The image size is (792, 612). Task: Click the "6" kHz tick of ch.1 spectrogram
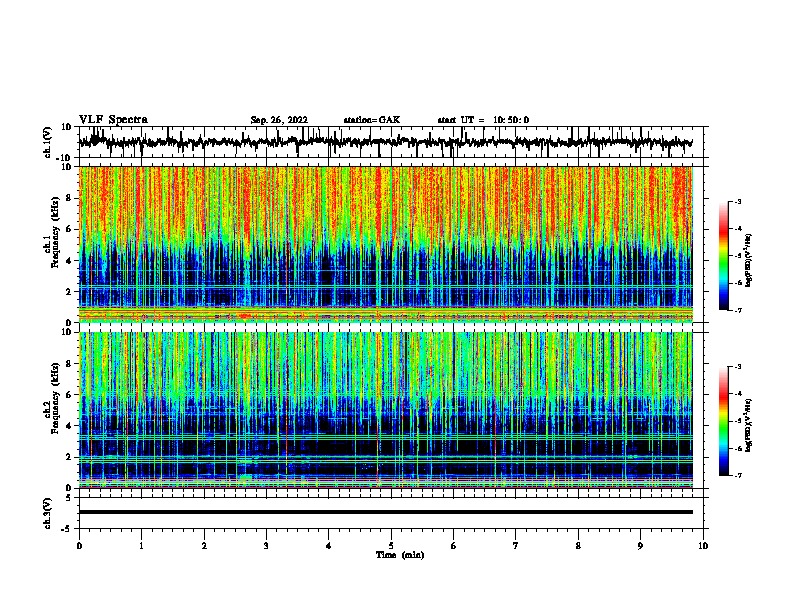point(69,229)
